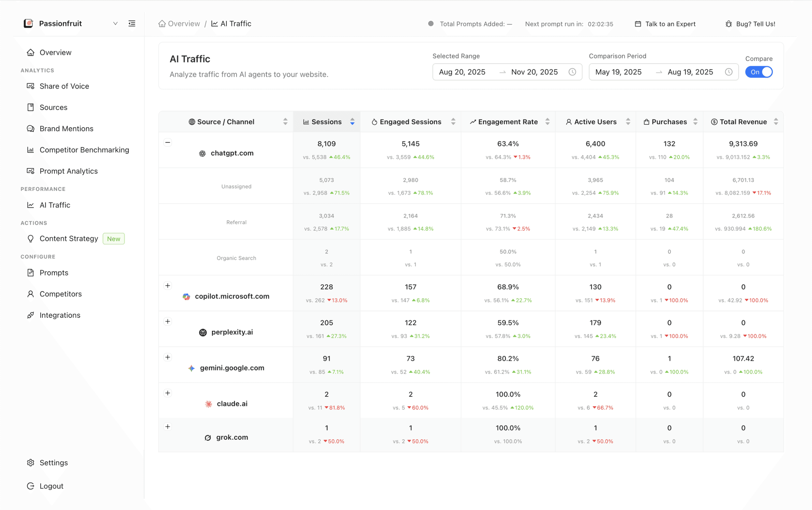Click the Content Strategy lightbulb icon
The height and width of the screenshot is (510, 812).
31,239
